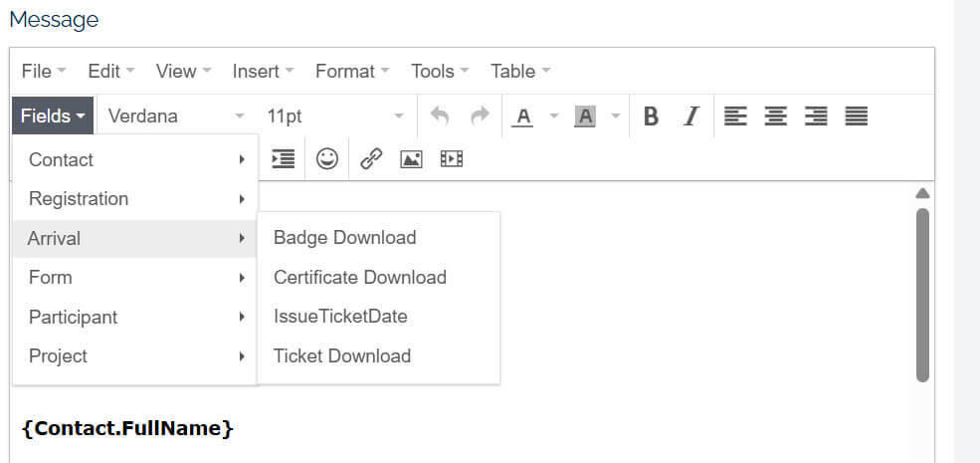Apply text color with the A icon
Viewport: 980px width, 463px height.
pos(522,116)
